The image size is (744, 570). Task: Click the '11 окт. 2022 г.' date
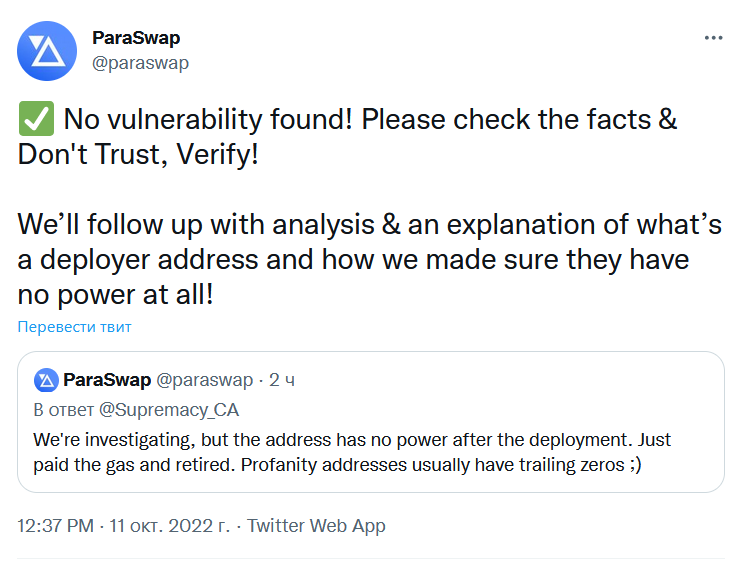pos(169,526)
